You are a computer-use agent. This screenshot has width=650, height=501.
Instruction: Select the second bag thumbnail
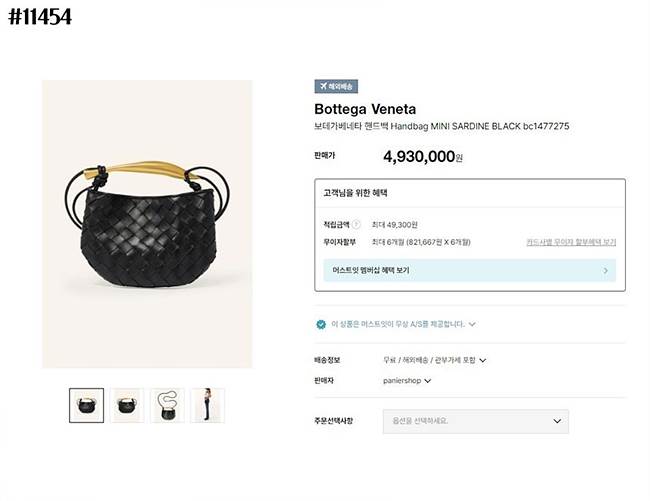tap(127, 405)
